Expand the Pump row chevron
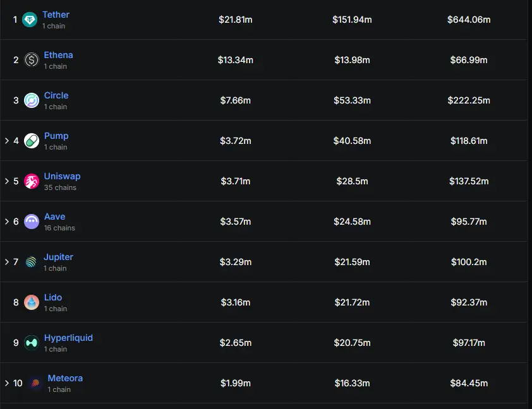Viewport: 532px width, 409px height. (7, 141)
